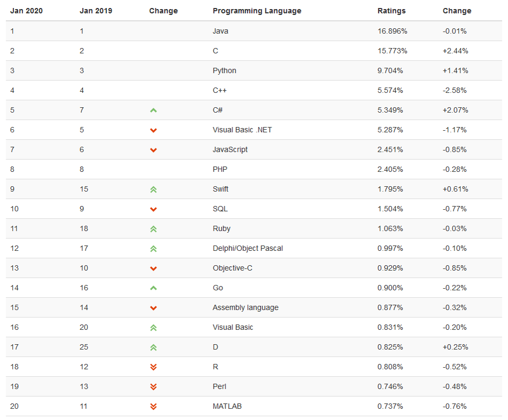Click the Jan 2020 column header

[x=27, y=11]
